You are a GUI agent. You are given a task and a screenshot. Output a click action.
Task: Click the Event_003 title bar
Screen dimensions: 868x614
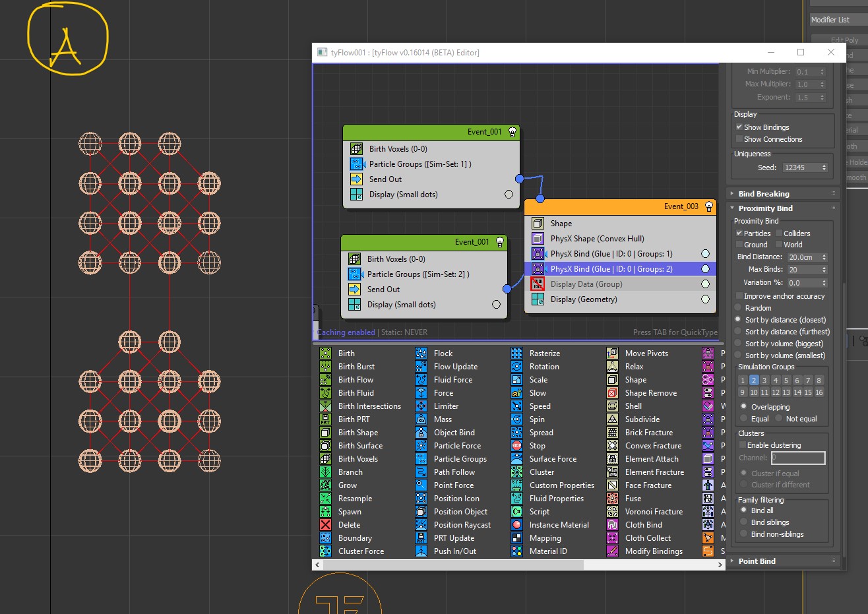click(620, 206)
